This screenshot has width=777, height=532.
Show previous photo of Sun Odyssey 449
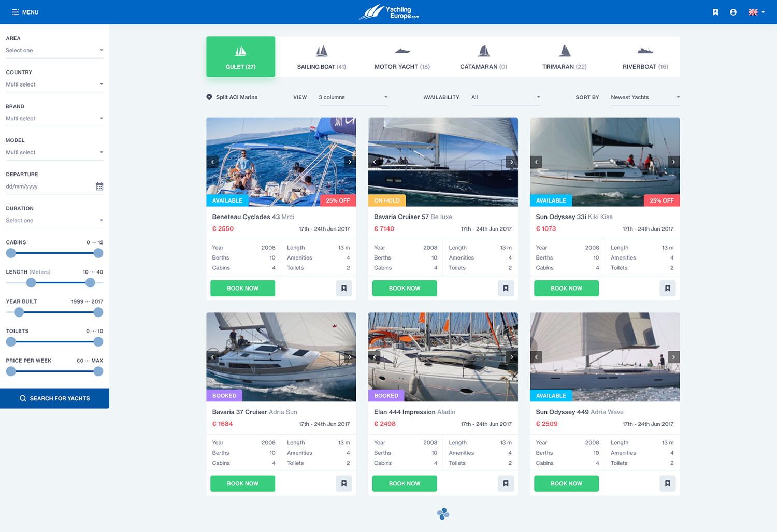tap(536, 357)
